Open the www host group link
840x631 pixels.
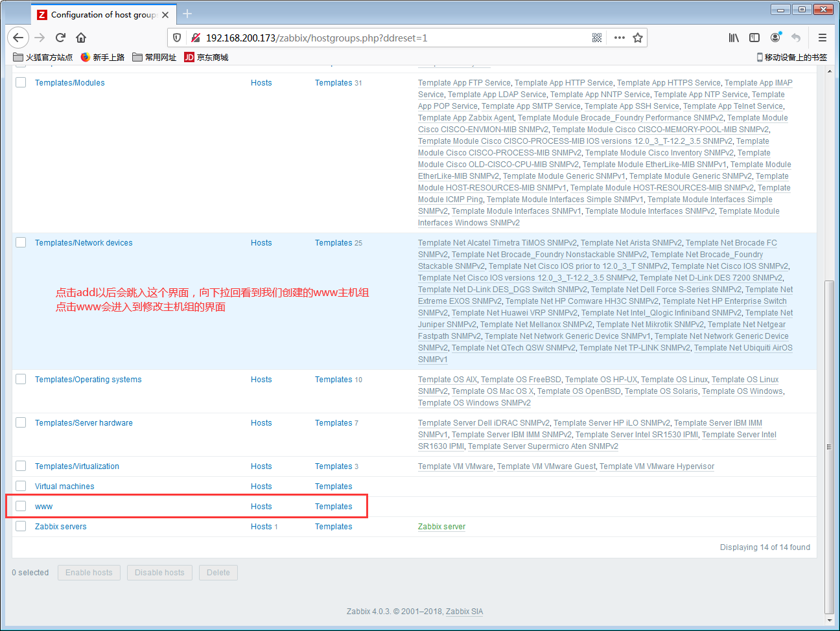43,507
